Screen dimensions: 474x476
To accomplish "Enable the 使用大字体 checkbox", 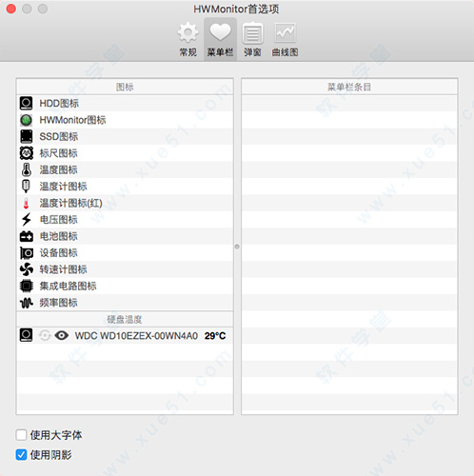I will [x=21, y=435].
